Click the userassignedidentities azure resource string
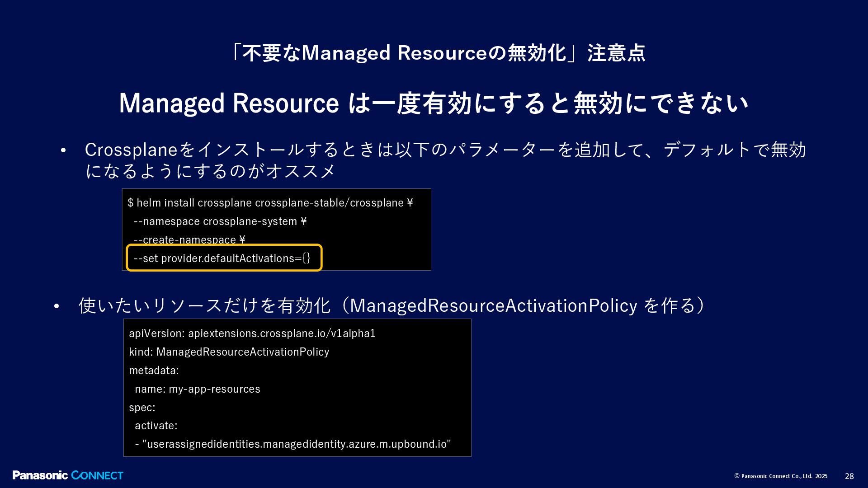The image size is (868, 488). click(296, 444)
